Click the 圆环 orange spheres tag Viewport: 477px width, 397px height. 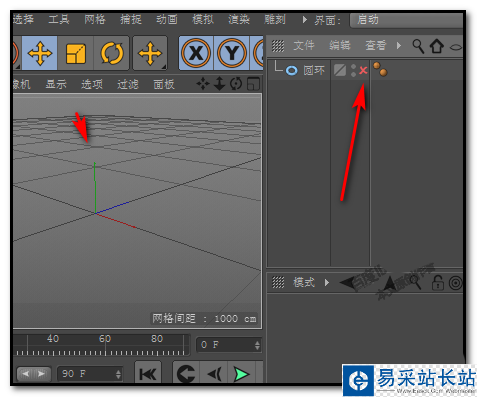[x=380, y=69]
